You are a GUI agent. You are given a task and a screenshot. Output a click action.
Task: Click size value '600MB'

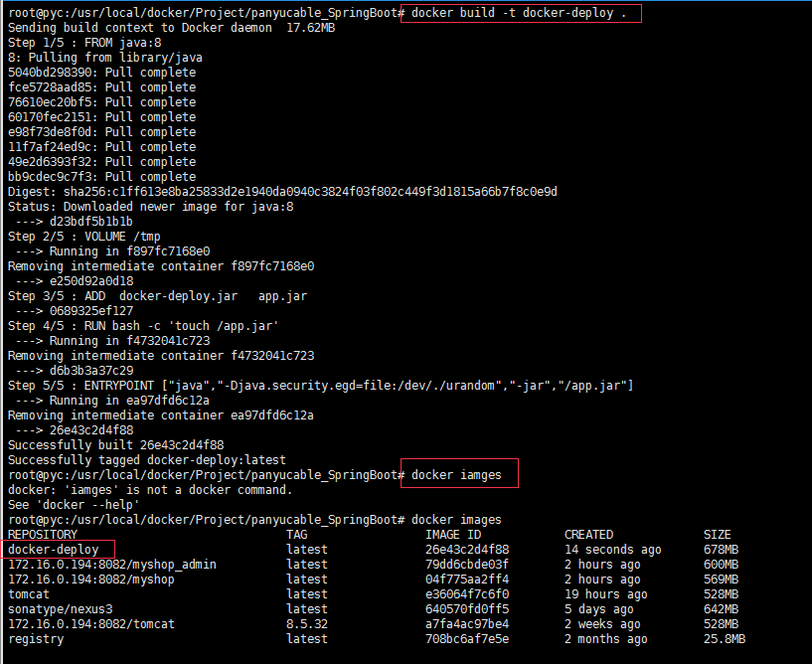721,565
